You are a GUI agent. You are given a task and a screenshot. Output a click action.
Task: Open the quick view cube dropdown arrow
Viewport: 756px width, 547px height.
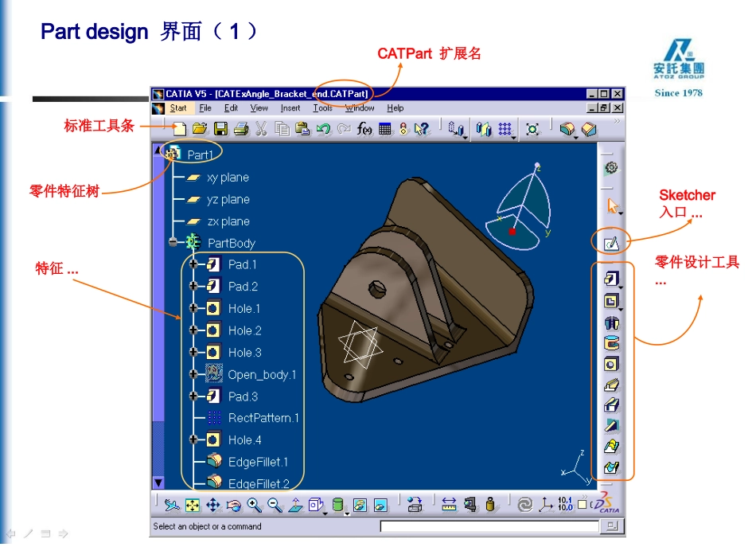pos(325,514)
